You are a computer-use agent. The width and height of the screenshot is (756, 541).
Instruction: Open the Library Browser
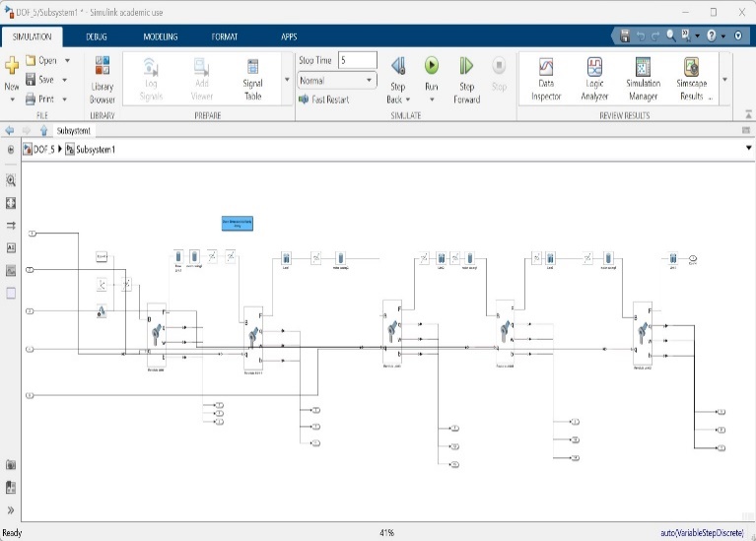point(103,80)
